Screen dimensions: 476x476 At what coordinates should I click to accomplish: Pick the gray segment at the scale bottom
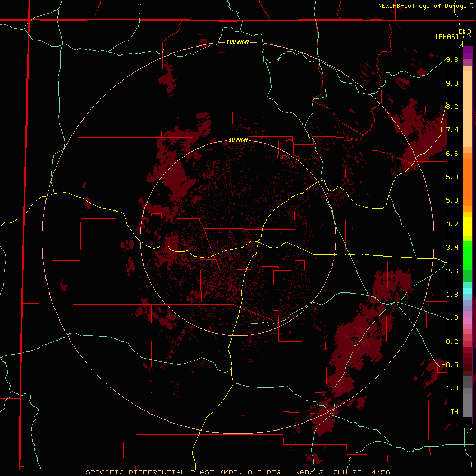coord(467,405)
